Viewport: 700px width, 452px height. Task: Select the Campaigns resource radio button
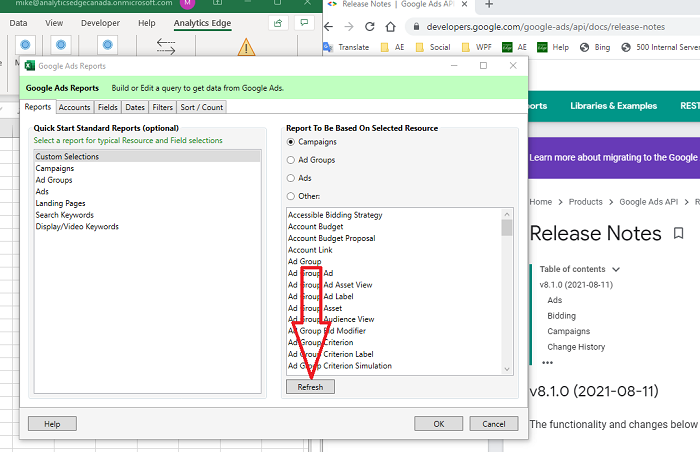291,142
